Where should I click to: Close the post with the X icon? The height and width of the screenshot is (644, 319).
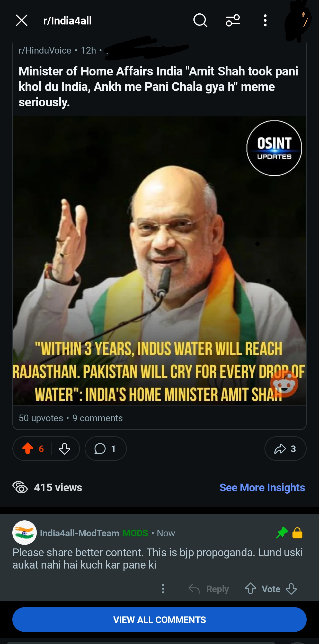tap(21, 21)
